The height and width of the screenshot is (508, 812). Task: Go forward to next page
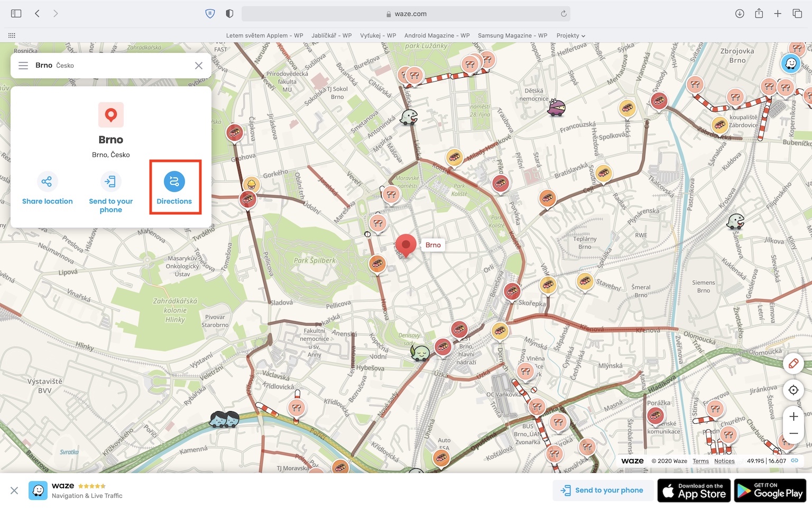(56, 14)
